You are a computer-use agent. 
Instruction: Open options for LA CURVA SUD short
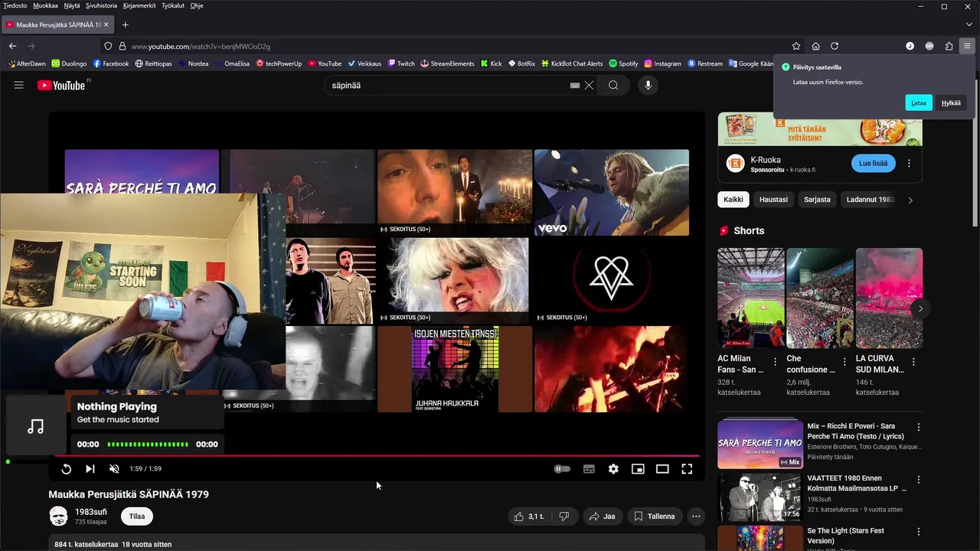913,362
